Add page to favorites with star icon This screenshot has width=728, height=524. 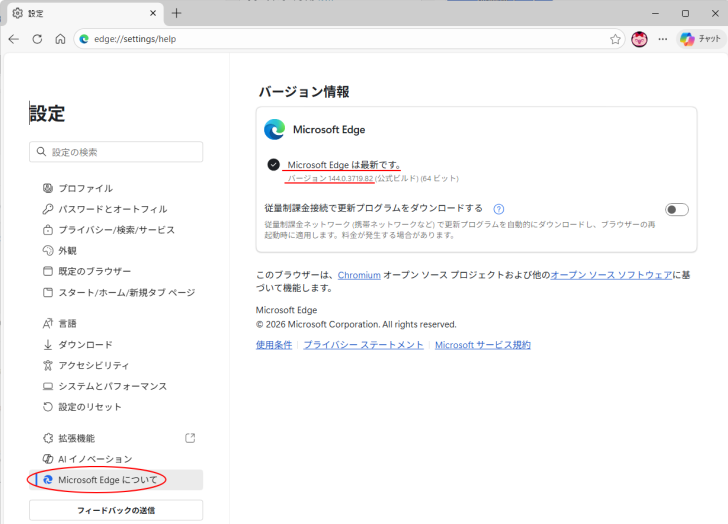pyautogui.click(x=615, y=39)
